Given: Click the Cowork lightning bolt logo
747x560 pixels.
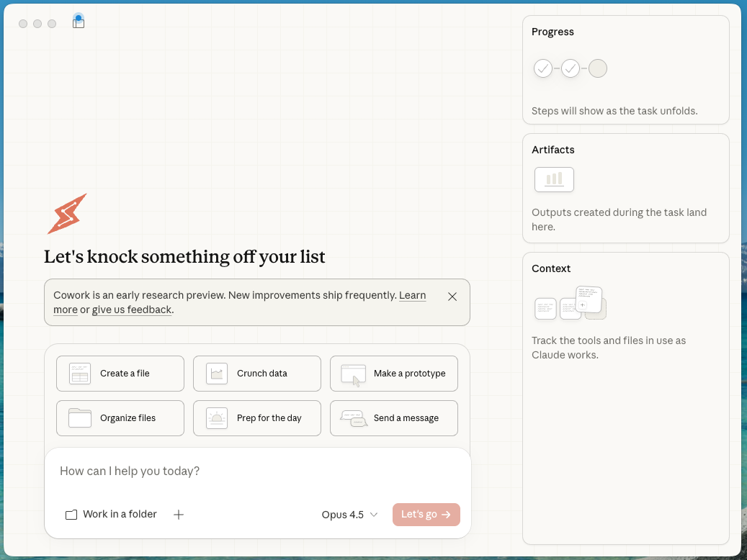Looking at the screenshot, I should coord(66,213).
